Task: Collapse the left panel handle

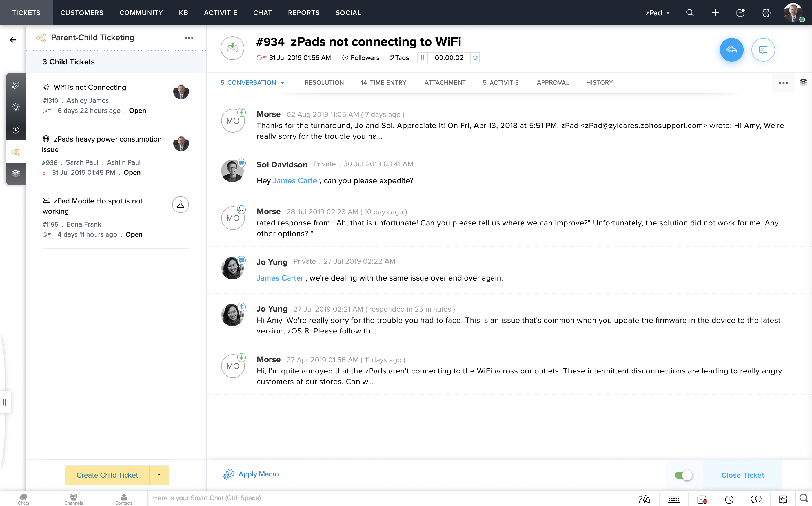Action: point(4,402)
